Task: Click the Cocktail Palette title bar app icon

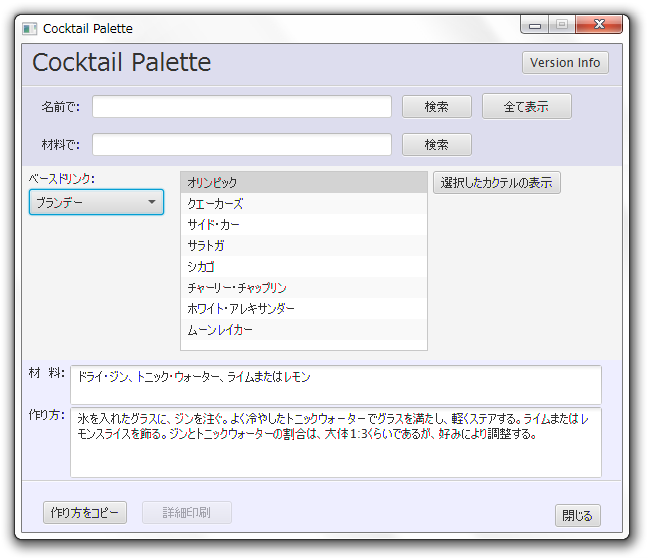Action: (x=30, y=29)
